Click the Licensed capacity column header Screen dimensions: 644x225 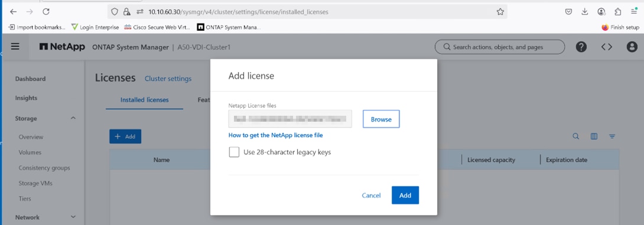coord(491,159)
